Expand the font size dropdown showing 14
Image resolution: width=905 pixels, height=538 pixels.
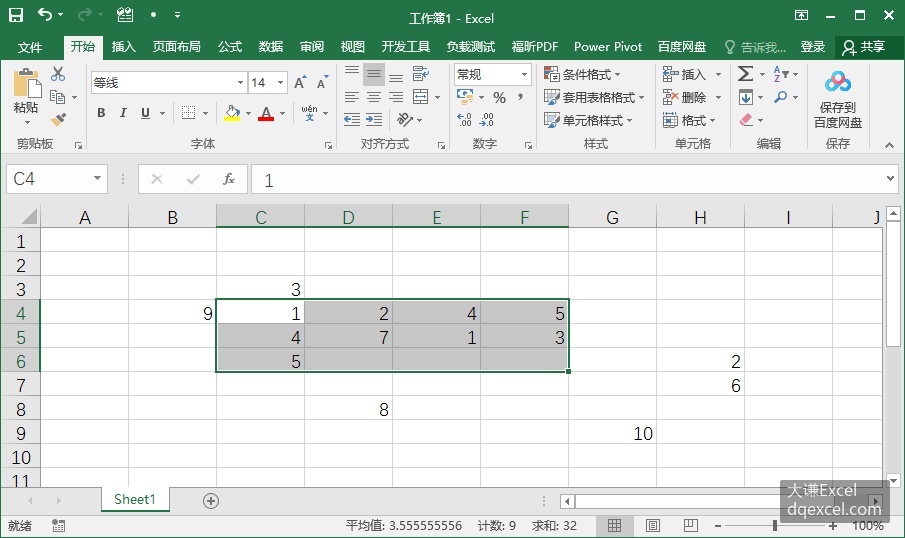coord(281,83)
